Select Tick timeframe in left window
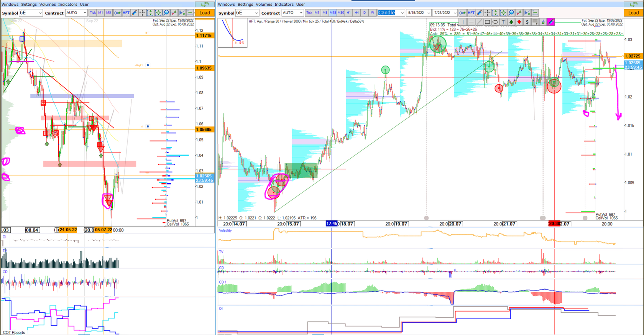The image size is (644, 335). 93,13
